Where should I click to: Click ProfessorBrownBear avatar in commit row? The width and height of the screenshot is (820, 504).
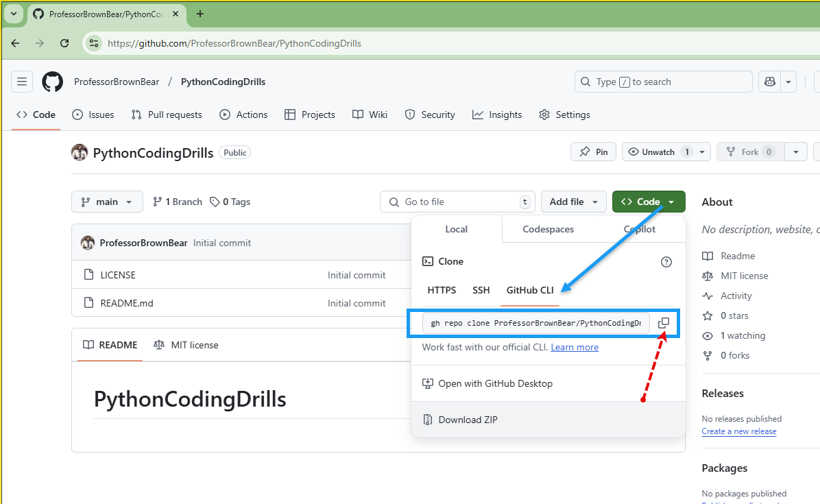click(x=88, y=243)
